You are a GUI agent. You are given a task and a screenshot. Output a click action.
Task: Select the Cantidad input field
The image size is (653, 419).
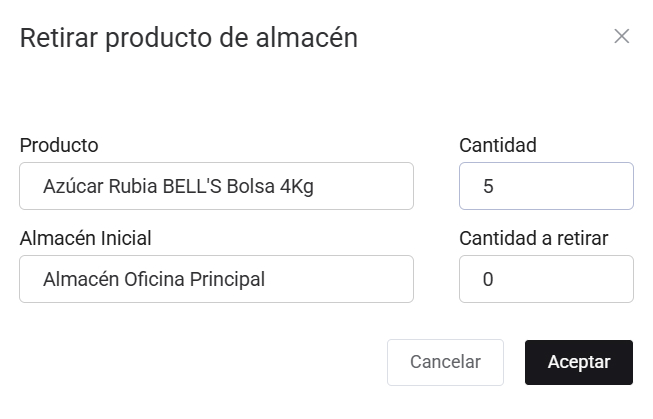coord(546,186)
